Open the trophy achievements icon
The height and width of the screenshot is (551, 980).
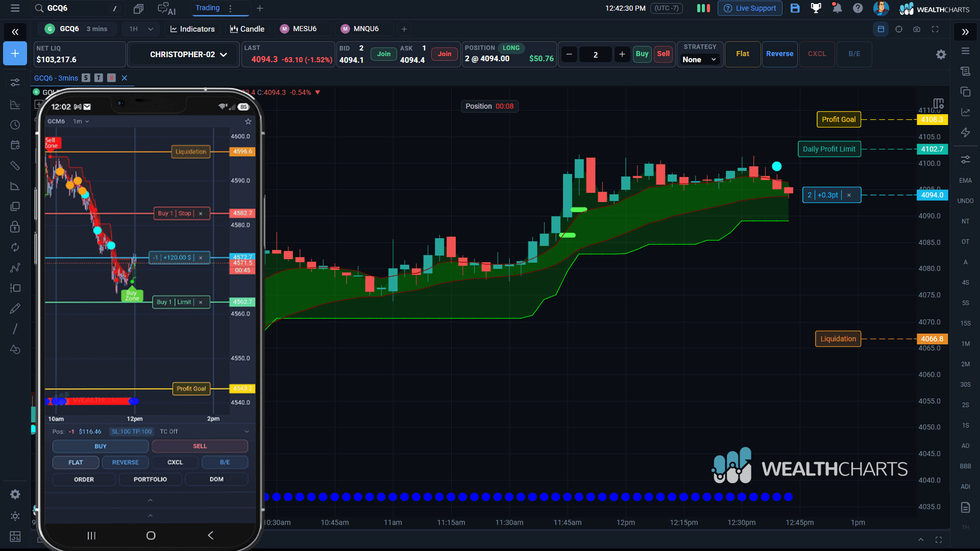[x=816, y=8]
